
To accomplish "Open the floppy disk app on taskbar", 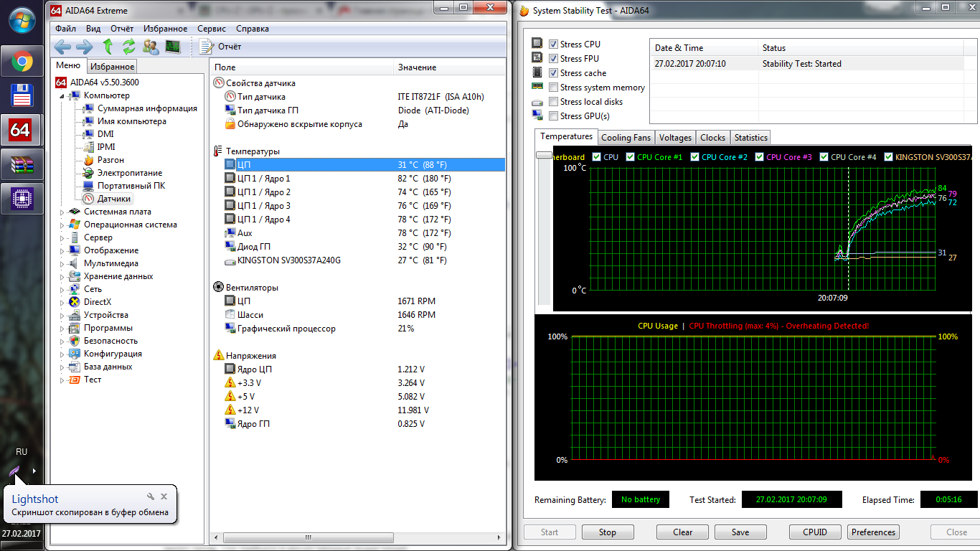I will [22, 96].
